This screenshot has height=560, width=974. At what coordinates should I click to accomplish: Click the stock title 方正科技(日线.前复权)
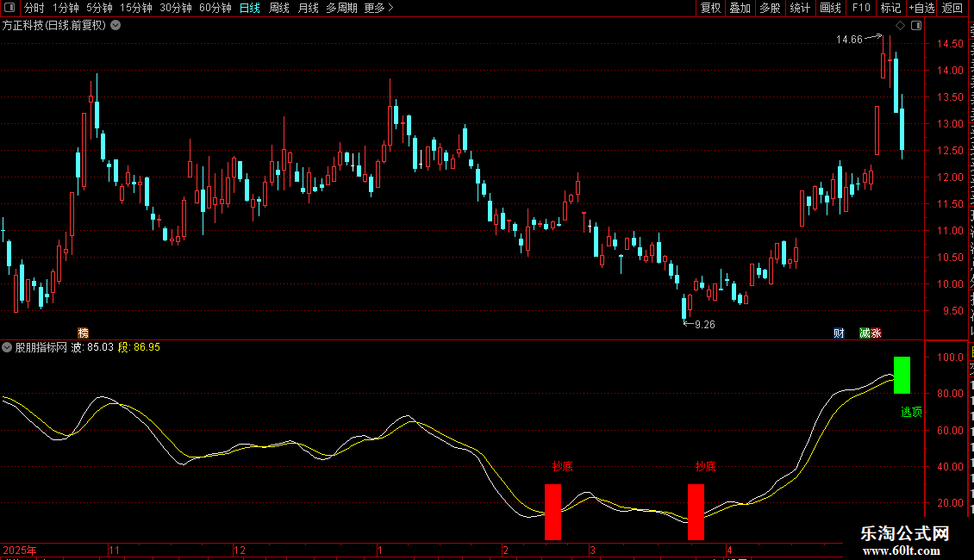[54, 26]
